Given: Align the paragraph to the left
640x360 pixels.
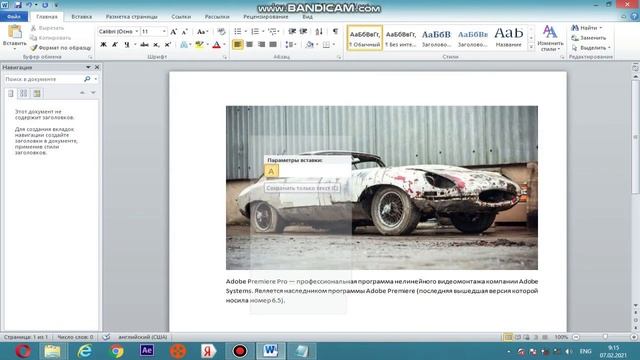Looking at the screenshot, I should coord(238,44).
